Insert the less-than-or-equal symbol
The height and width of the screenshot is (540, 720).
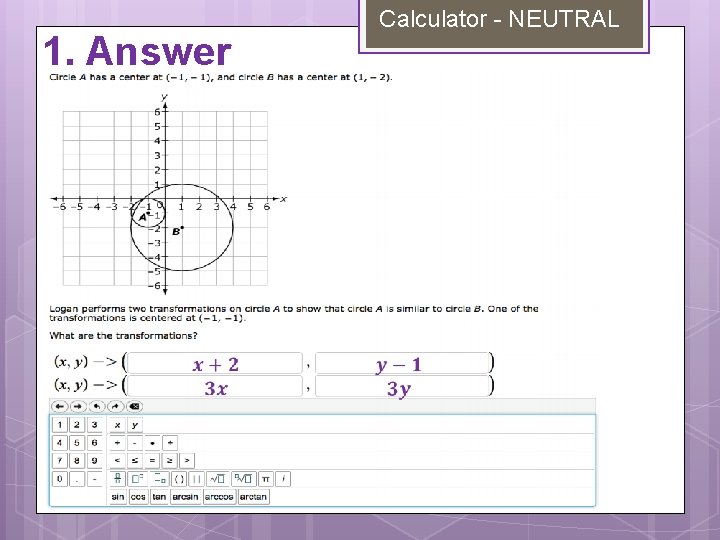pos(135,460)
